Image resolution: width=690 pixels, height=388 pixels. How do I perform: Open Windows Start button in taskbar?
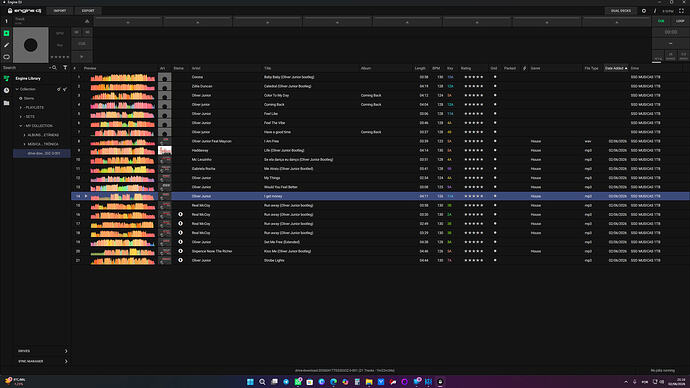click(x=250, y=382)
